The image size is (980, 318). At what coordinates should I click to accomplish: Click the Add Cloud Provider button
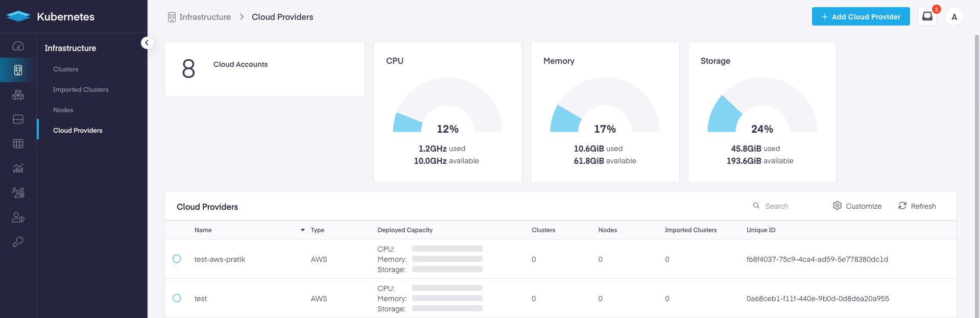[x=861, y=16]
